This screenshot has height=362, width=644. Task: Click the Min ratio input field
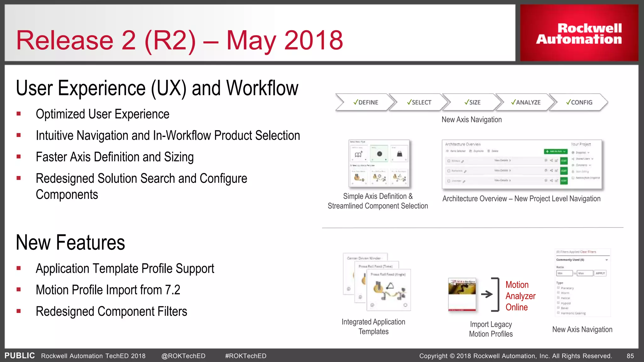click(565, 273)
